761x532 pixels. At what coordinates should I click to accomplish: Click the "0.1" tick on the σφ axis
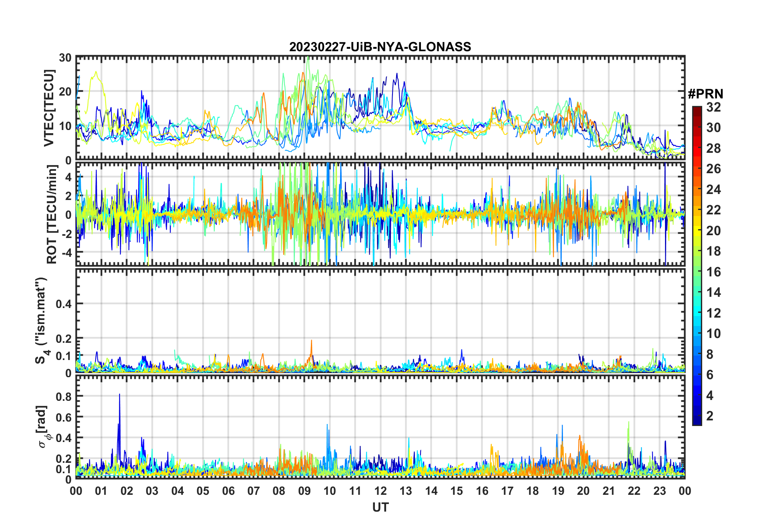[64, 469]
